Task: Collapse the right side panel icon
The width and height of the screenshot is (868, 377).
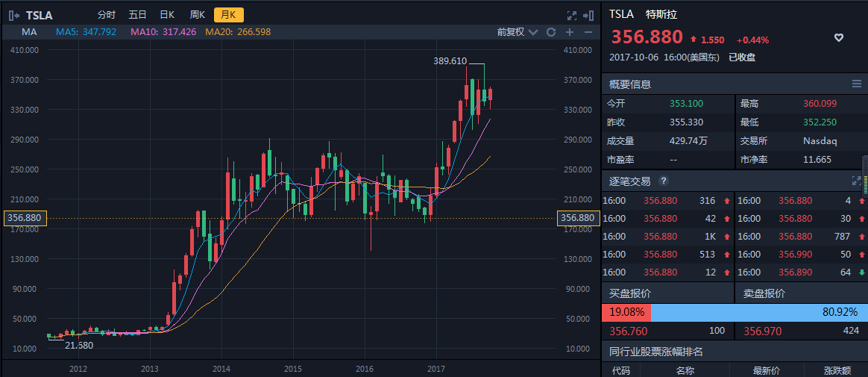Action: (588, 15)
